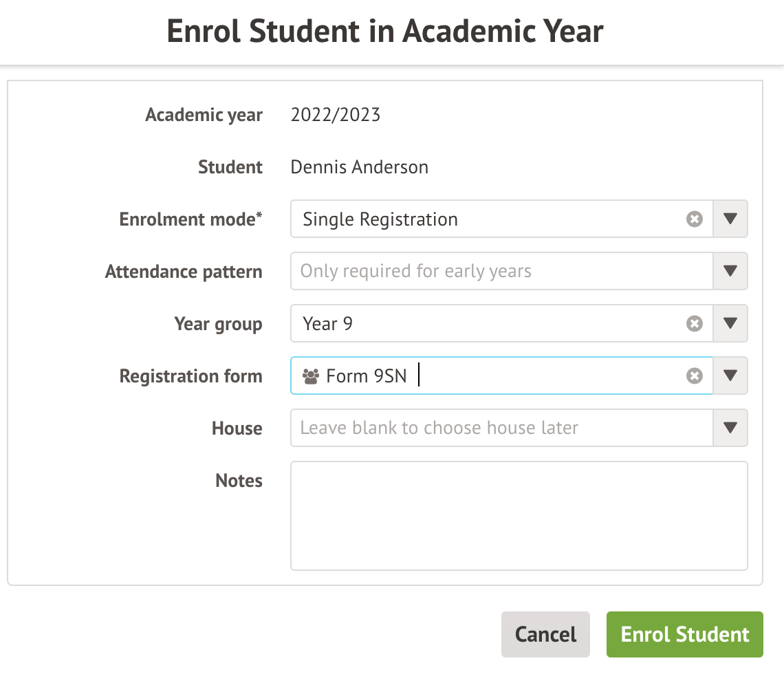Open the Year group dropdown arrow
This screenshot has width=784, height=674.
730,323
